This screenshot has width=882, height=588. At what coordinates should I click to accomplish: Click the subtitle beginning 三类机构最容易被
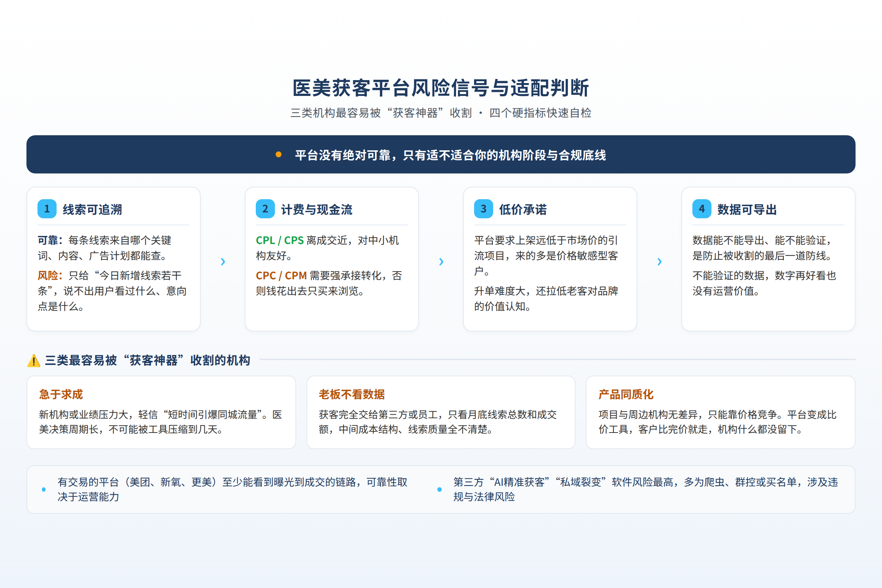(441, 113)
